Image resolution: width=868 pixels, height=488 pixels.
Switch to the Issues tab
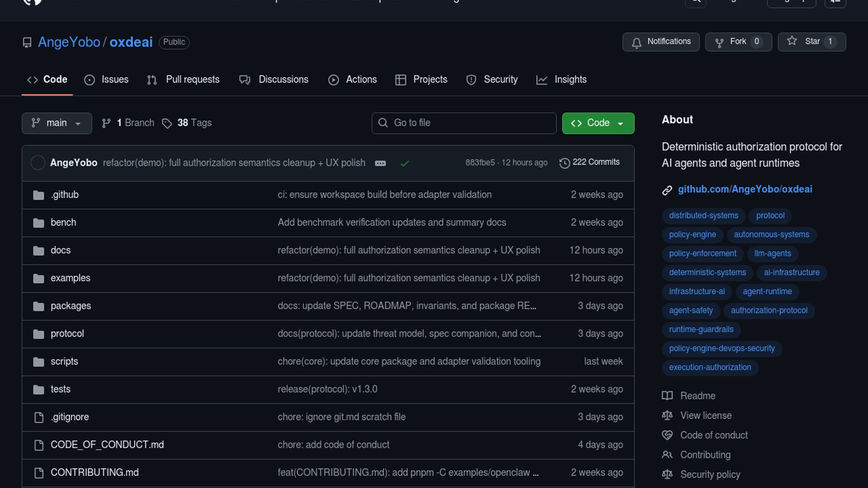(x=106, y=80)
